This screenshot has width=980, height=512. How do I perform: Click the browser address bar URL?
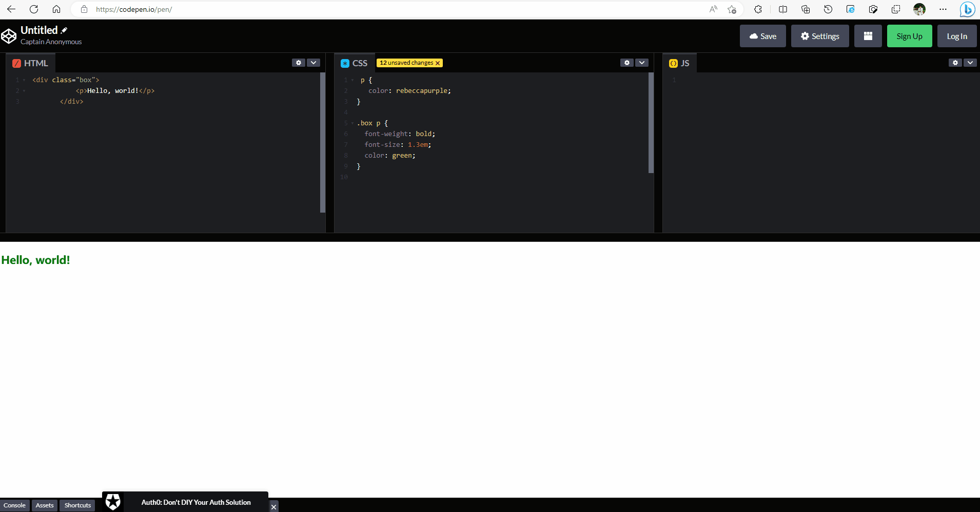pyautogui.click(x=134, y=9)
